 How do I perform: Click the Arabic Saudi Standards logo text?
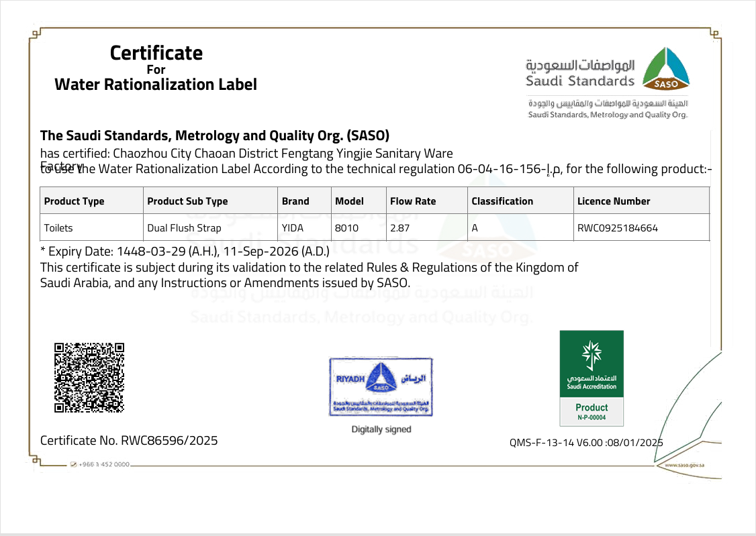(x=579, y=65)
